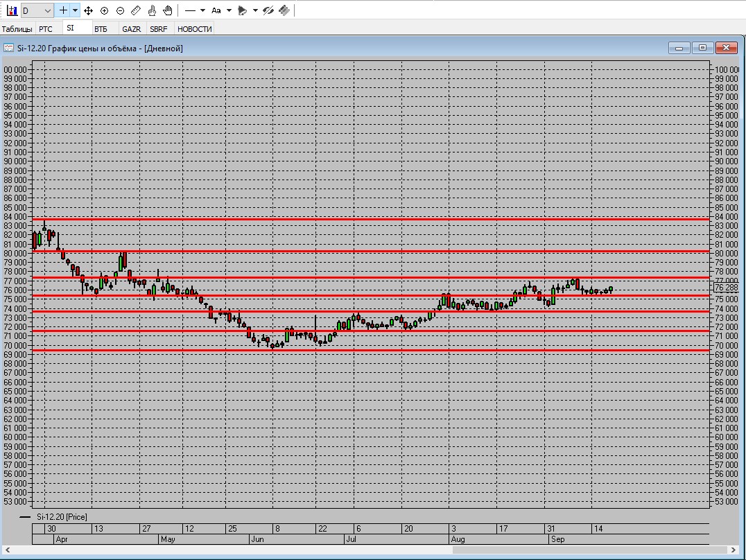Viewport: 746px width, 560px height.
Task: Switch to the SBRF tab
Action: tap(159, 29)
